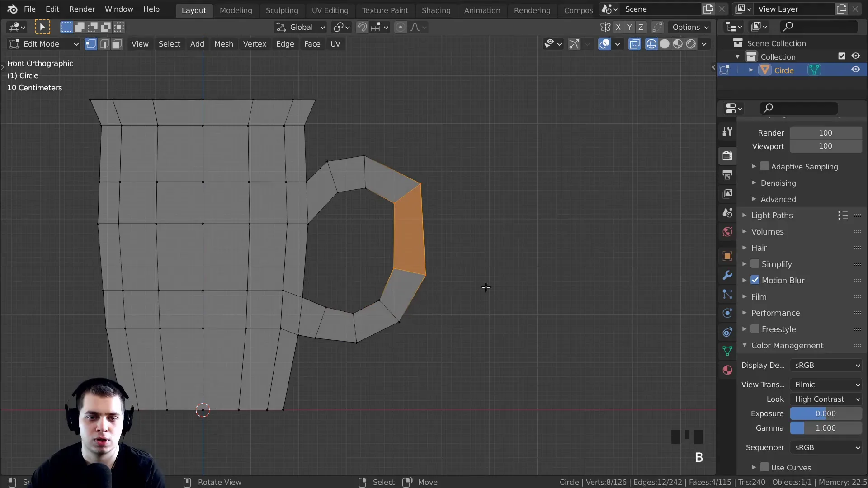The width and height of the screenshot is (868, 488).
Task: Open the Mesh menu in header
Action: 224,43
